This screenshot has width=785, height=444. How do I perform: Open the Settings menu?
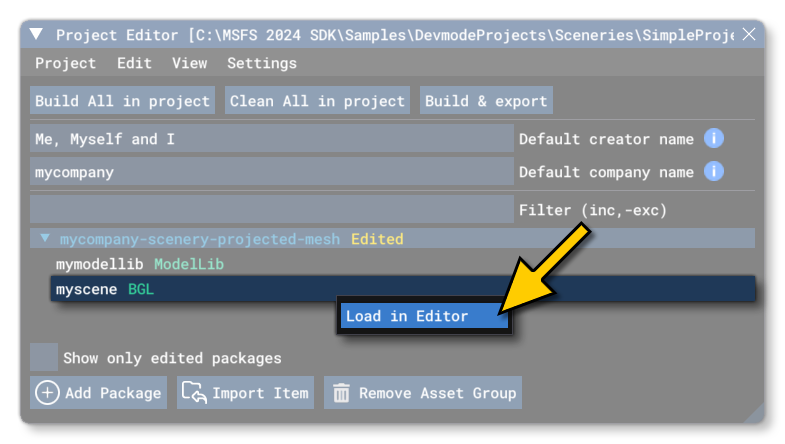coord(261,63)
